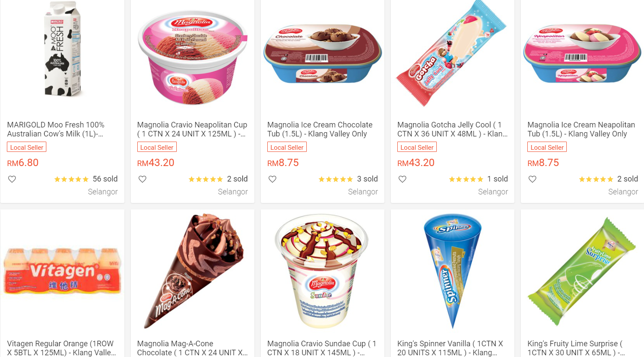
Task: Favorite the Magnolia Chocolate Tub item
Action: (x=272, y=179)
